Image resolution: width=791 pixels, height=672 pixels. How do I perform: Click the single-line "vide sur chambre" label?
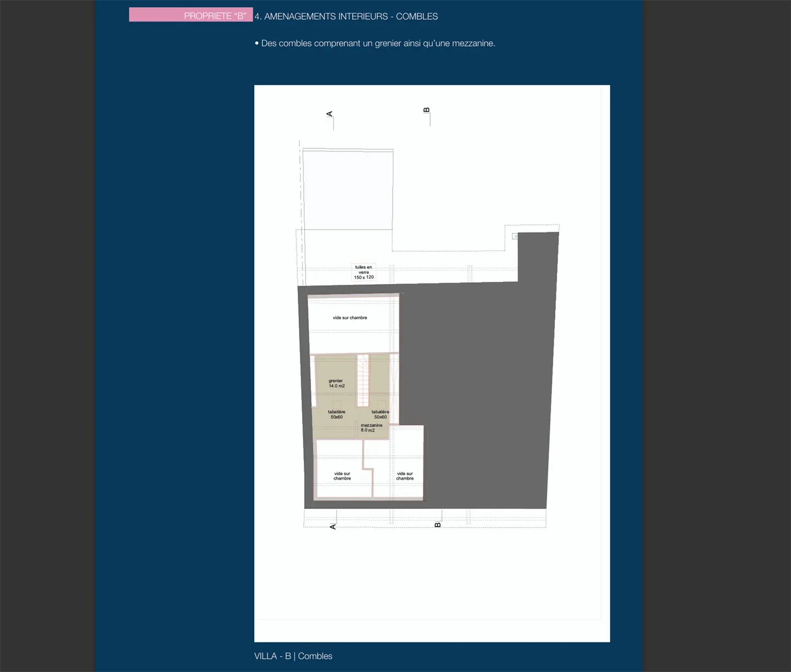pyautogui.click(x=350, y=318)
